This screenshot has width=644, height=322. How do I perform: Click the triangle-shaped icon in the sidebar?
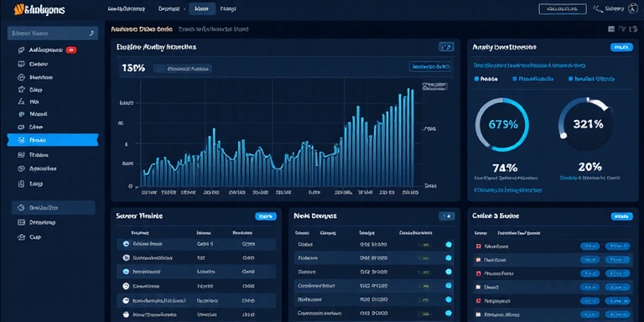(x=22, y=101)
